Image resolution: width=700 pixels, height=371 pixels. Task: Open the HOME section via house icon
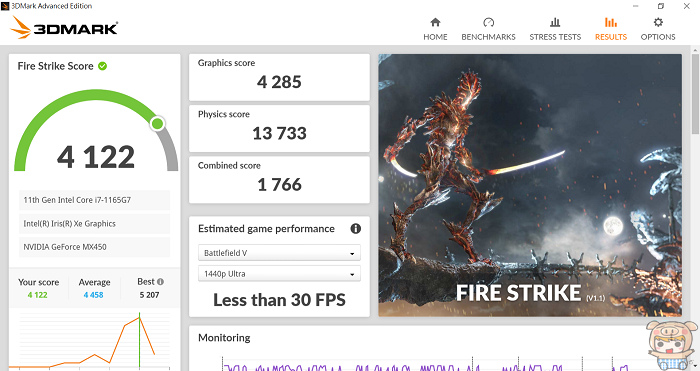435,22
